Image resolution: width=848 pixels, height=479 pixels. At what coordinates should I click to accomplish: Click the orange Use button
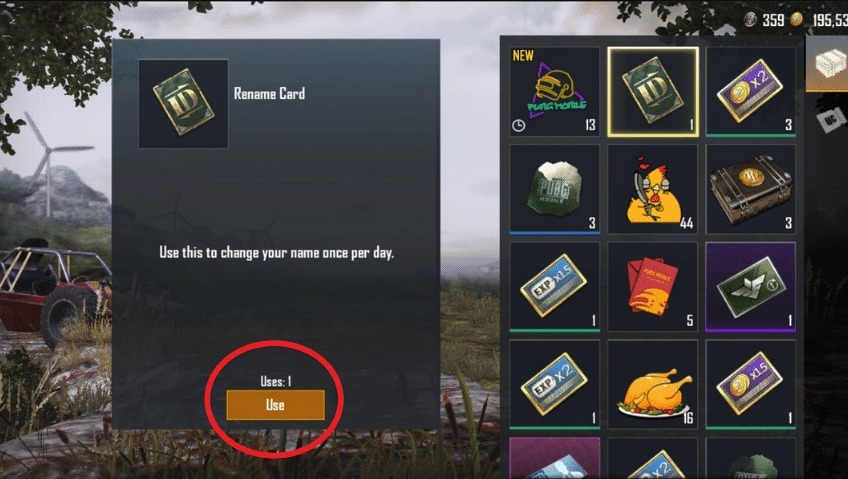[275, 405]
